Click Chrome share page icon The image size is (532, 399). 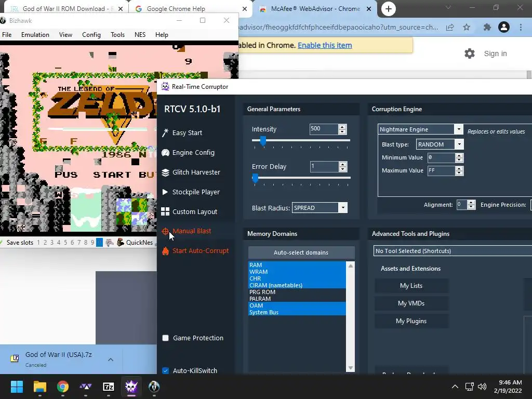(450, 28)
